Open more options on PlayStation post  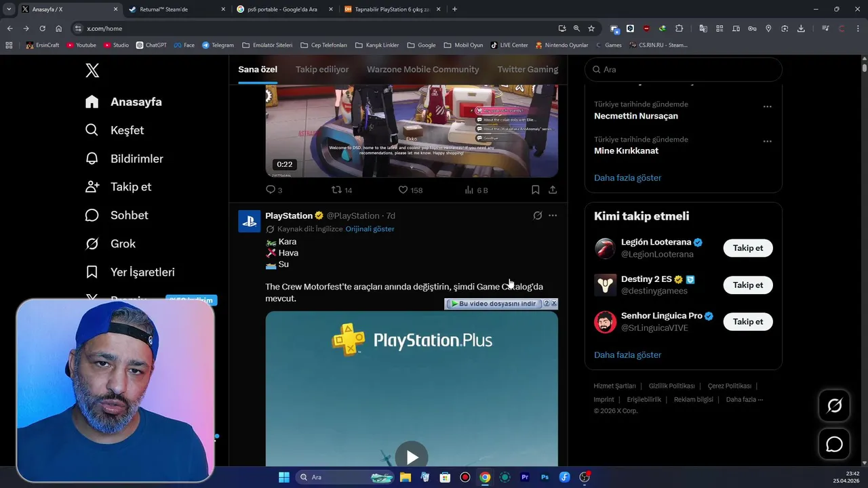(x=553, y=216)
